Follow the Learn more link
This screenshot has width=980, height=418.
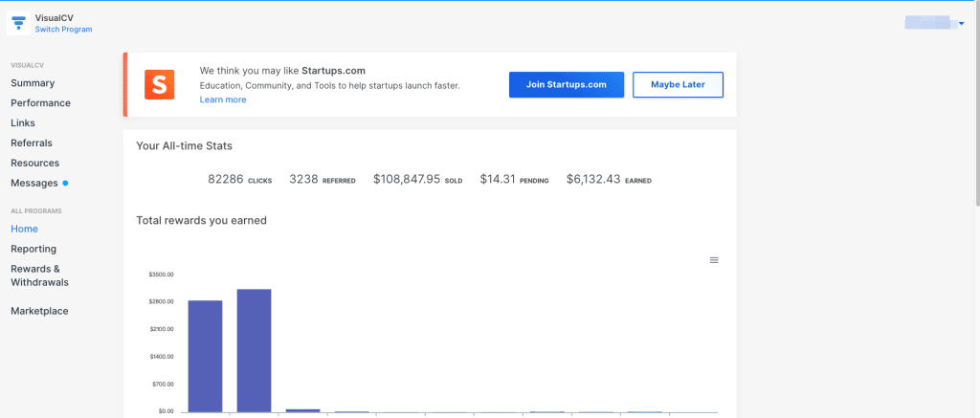tap(223, 100)
